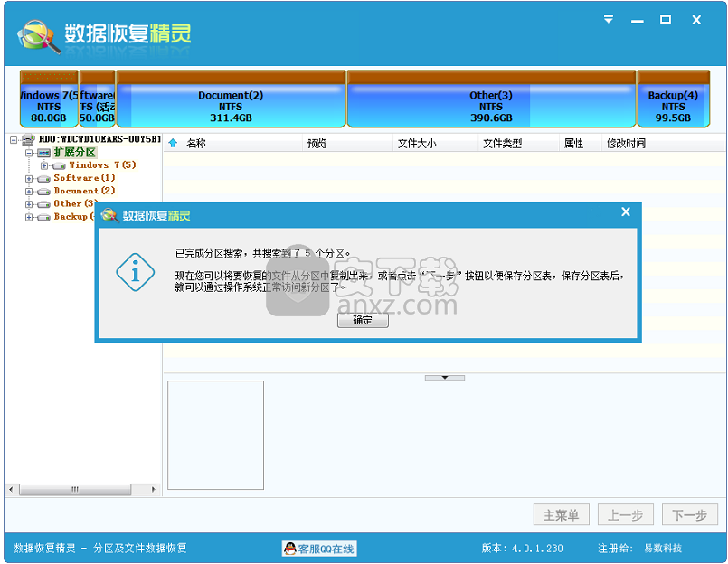Click the 主菜单 button
The height and width of the screenshot is (564, 728).
click(x=562, y=515)
